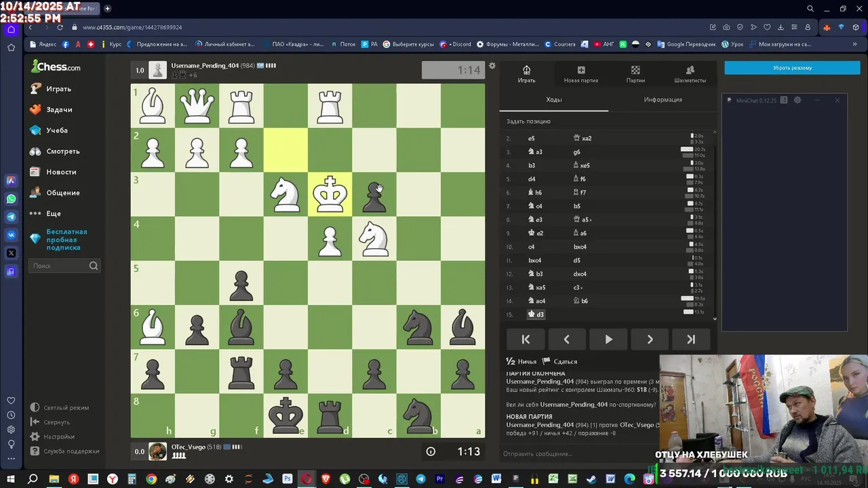Open Новости news section
868x488 pixels.
[54, 172]
